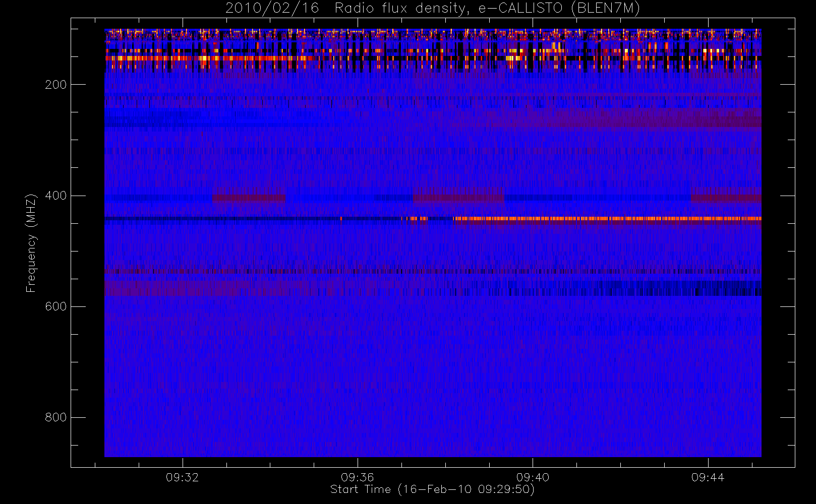Click the bright orange emission band near 440 MHz
The height and width of the screenshot is (504, 816).
(x=607, y=219)
